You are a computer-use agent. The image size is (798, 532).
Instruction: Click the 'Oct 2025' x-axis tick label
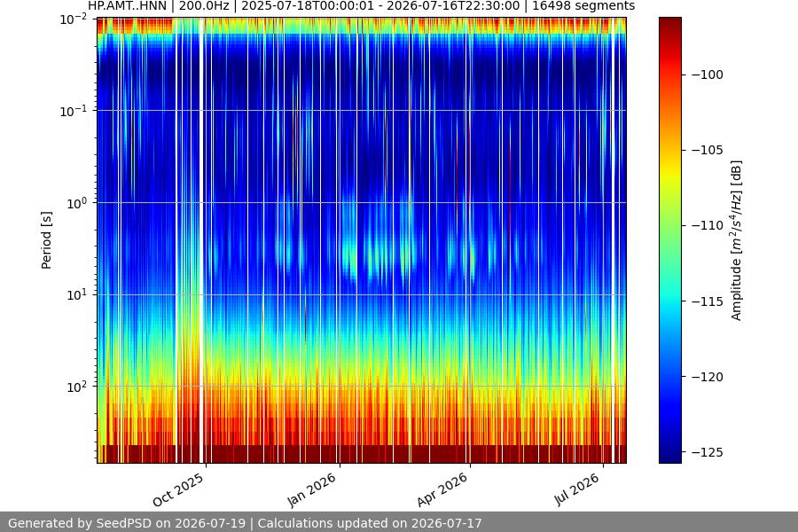tap(179, 489)
